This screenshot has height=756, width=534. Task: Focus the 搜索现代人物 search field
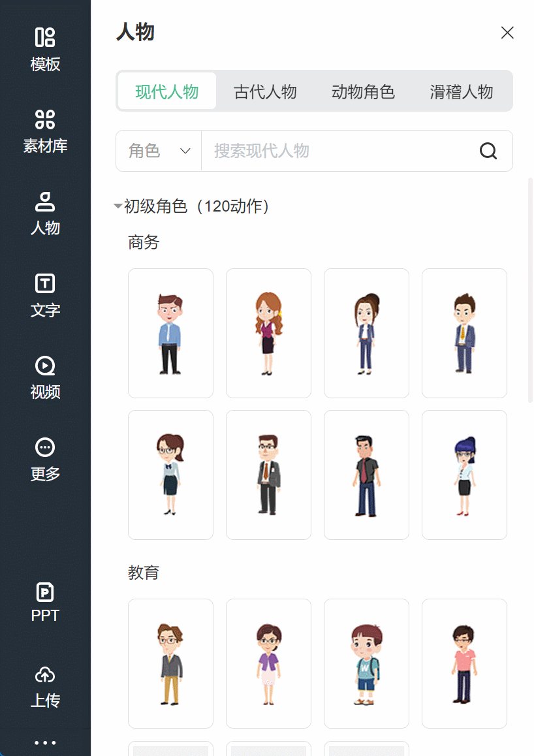click(339, 151)
